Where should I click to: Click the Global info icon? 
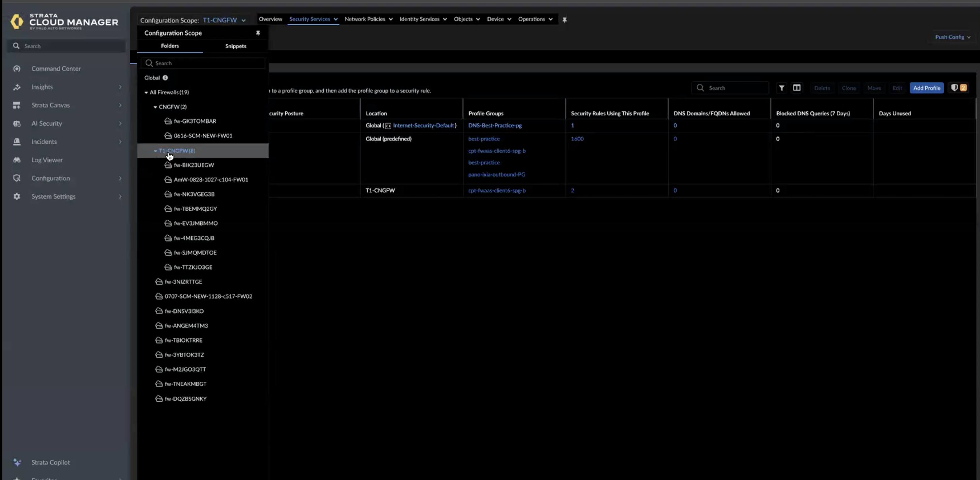(165, 78)
